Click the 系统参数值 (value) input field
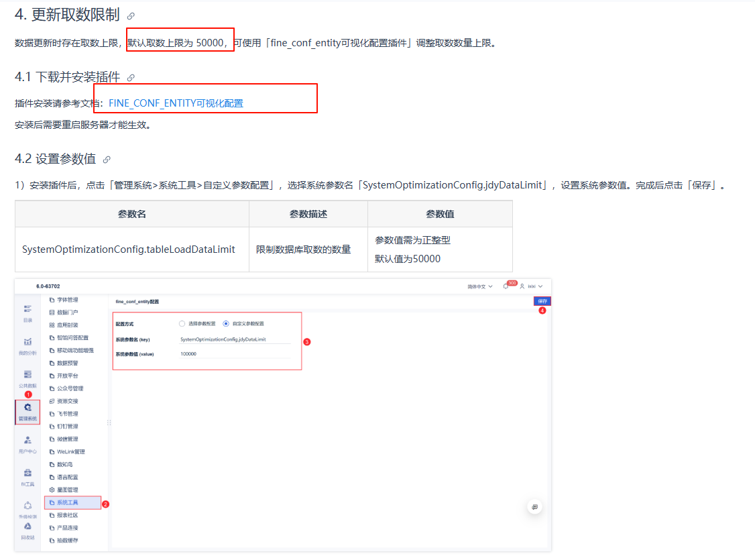755x560 pixels. click(235, 353)
